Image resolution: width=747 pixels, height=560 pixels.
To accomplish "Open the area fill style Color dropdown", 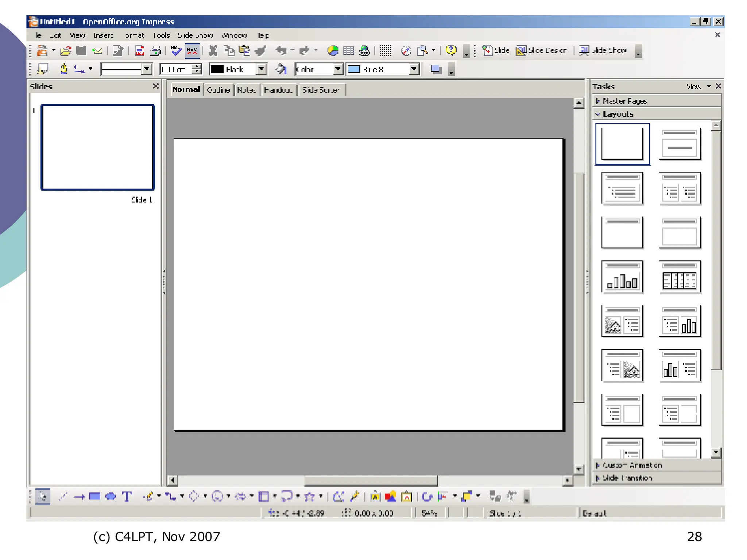I will tap(338, 69).
